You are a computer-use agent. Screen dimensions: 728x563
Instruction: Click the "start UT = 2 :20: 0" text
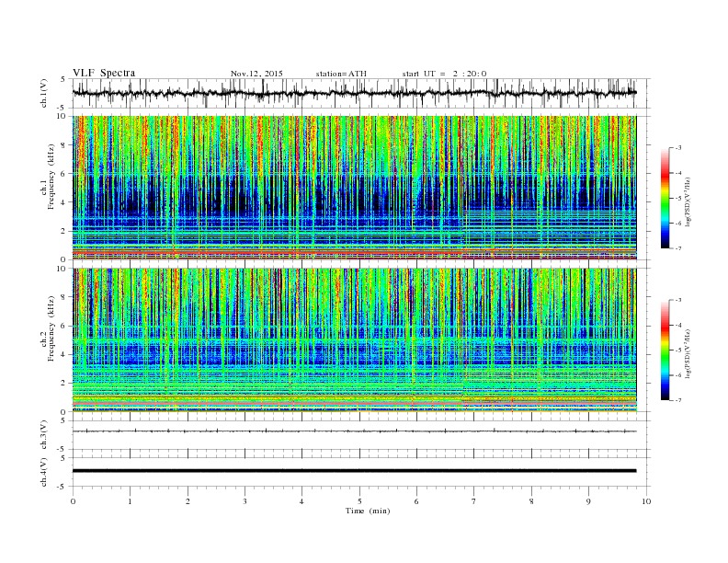pyautogui.click(x=444, y=74)
